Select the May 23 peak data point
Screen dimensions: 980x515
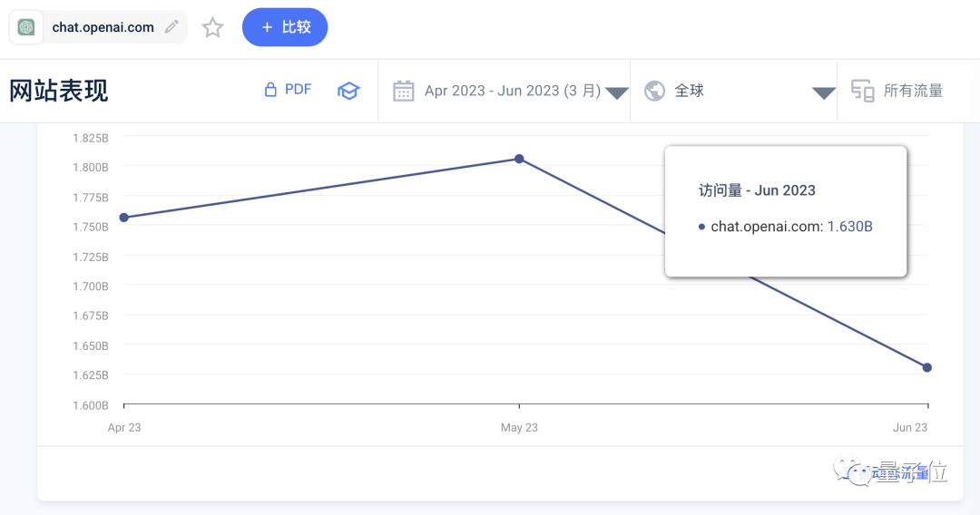(519, 159)
